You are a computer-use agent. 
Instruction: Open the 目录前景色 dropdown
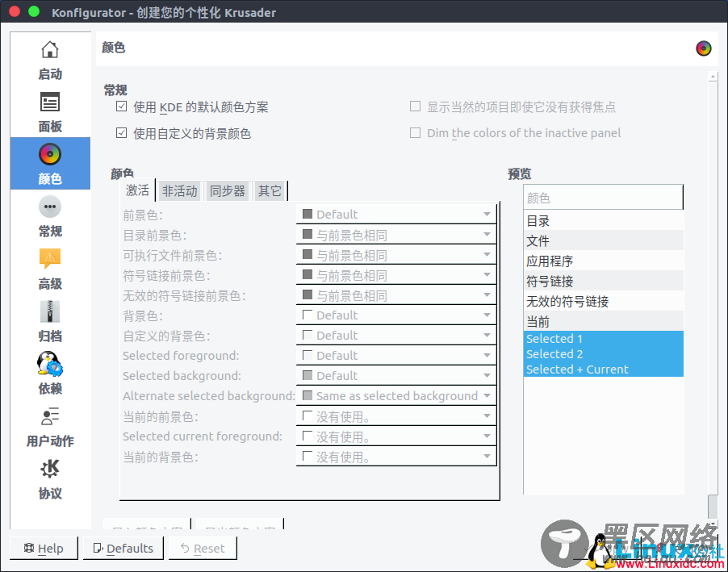(x=396, y=235)
